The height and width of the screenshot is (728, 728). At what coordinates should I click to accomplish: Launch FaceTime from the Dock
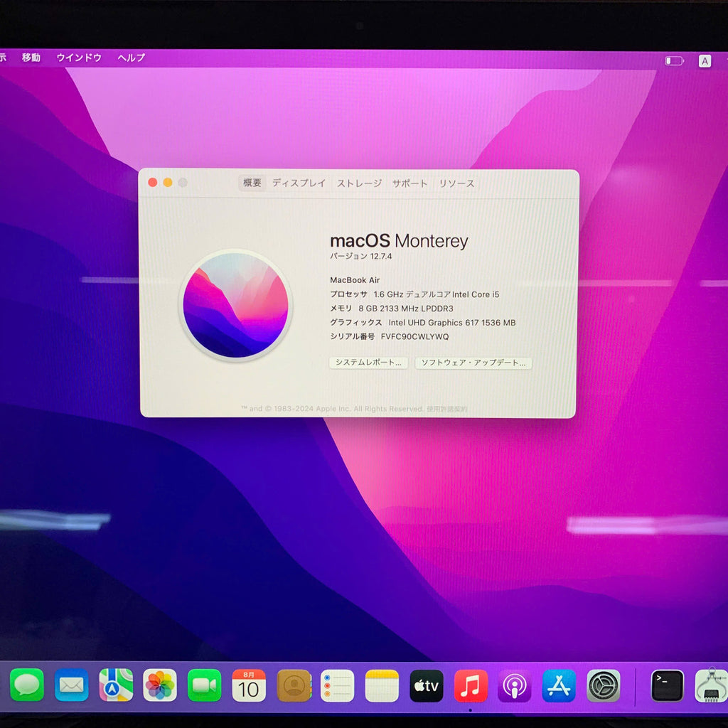point(204,685)
